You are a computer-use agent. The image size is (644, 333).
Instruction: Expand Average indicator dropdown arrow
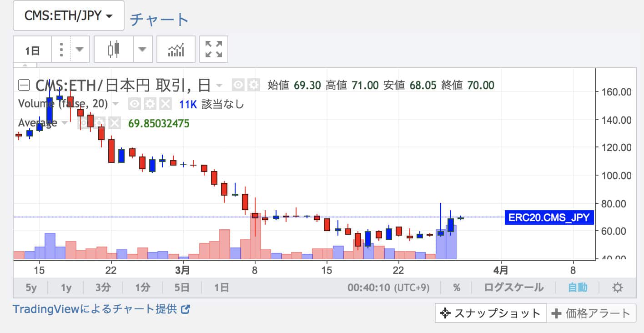tap(65, 123)
